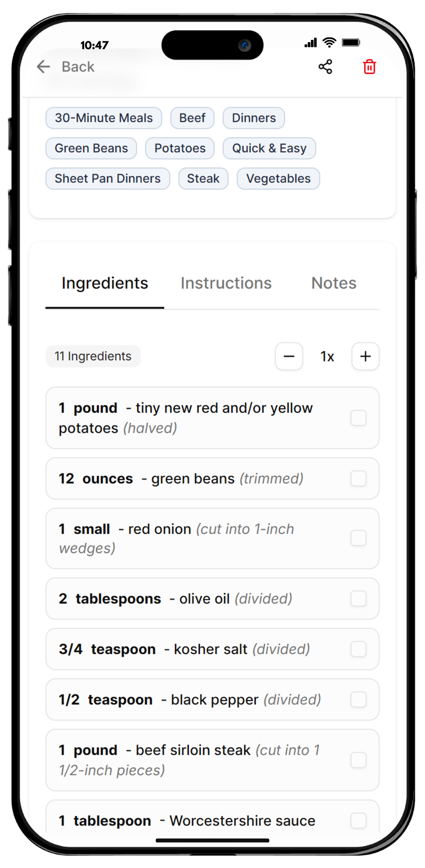
Task: Decrease servings with the minus button
Action: (289, 356)
